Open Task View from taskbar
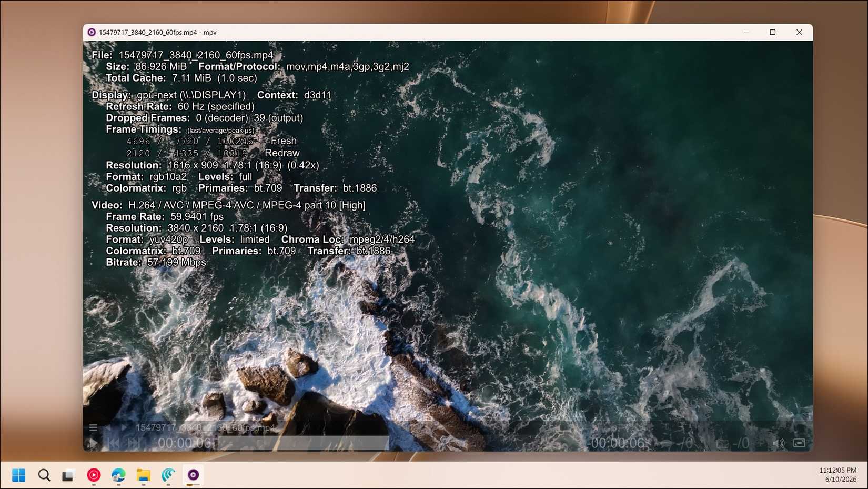 tap(68, 475)
